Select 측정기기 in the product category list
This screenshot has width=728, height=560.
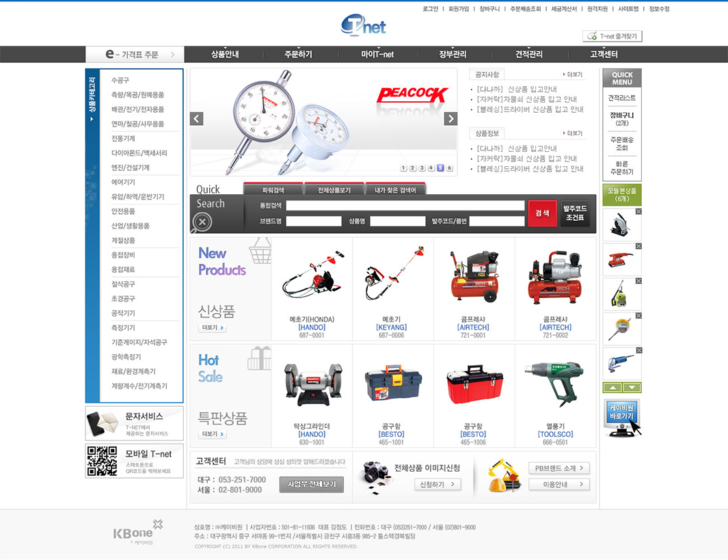[x=123, y=328]
